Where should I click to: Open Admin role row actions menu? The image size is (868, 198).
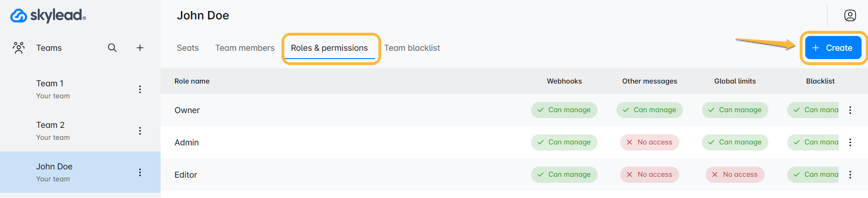point(850,142)
